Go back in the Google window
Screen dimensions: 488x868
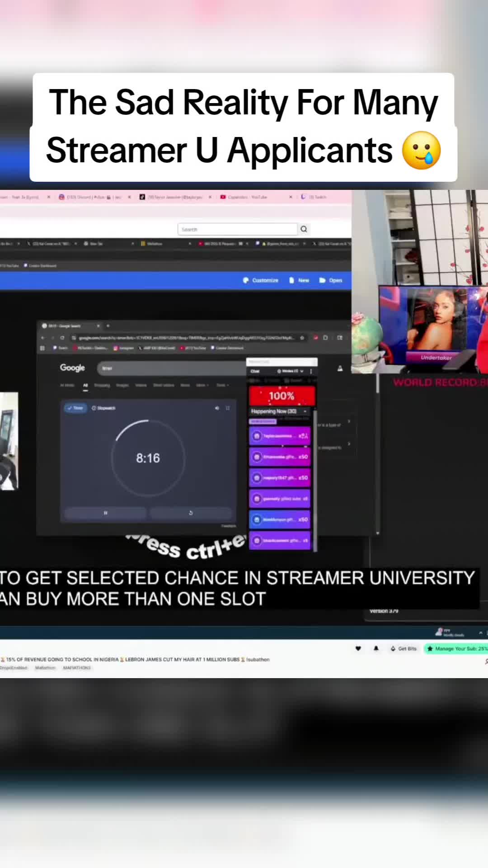(x=42, y=338)
